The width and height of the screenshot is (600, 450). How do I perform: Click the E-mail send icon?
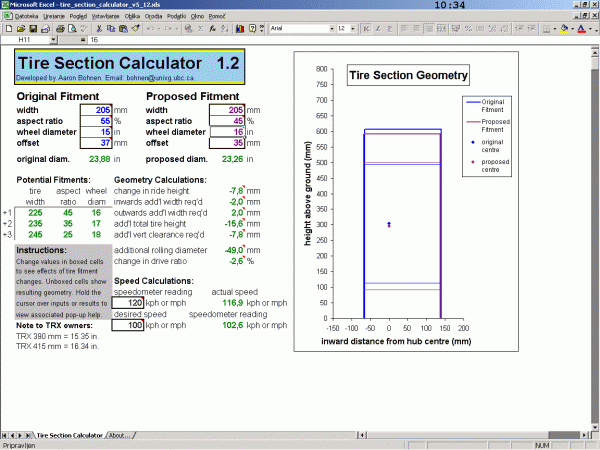pyautogui.click(x=46, y=28)
